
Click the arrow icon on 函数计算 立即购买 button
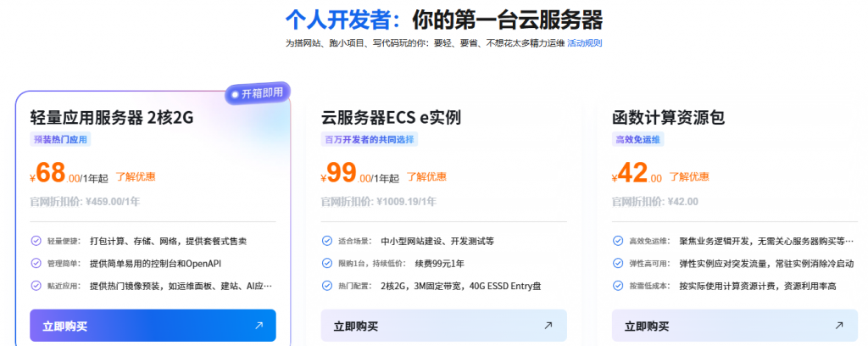[x=839, y=326]
